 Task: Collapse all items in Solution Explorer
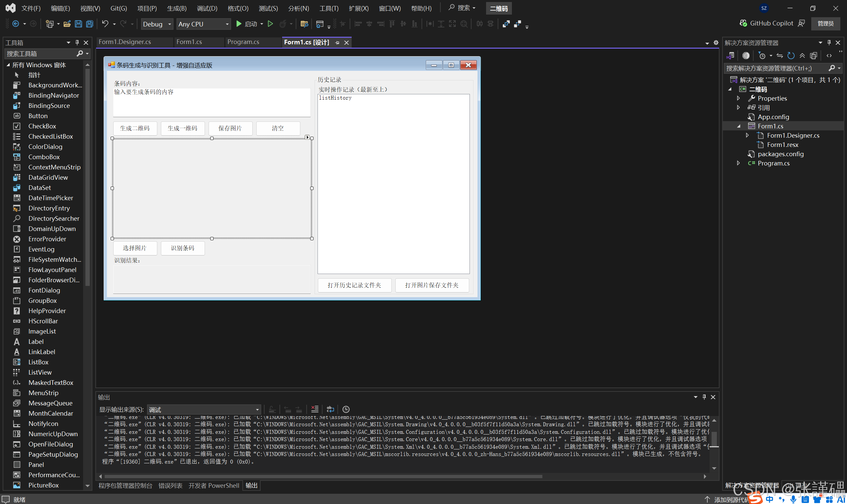click(802, 56)
